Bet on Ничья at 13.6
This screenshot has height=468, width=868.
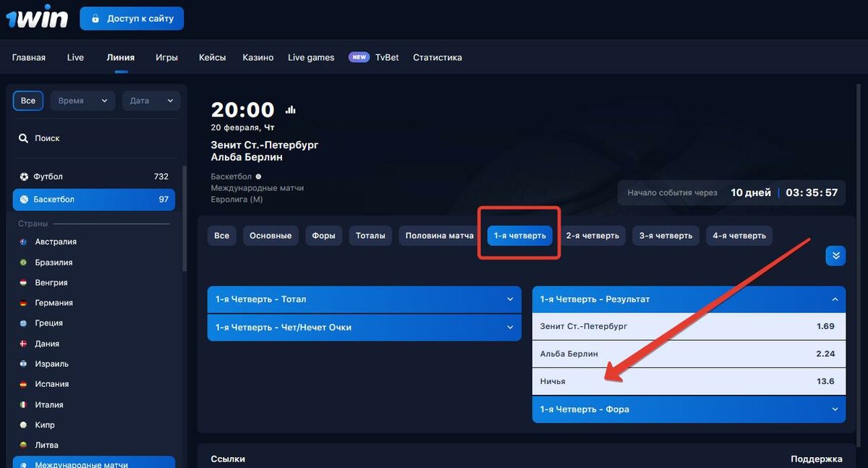[689, 381]
